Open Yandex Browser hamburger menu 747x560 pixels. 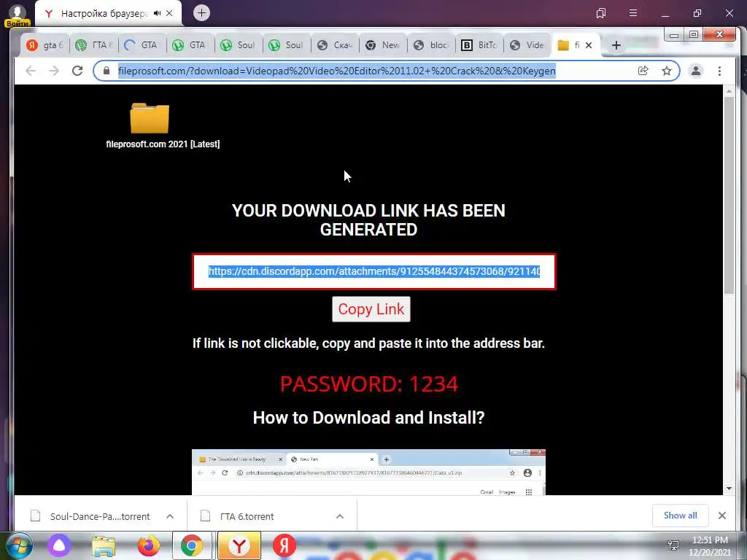633,13
